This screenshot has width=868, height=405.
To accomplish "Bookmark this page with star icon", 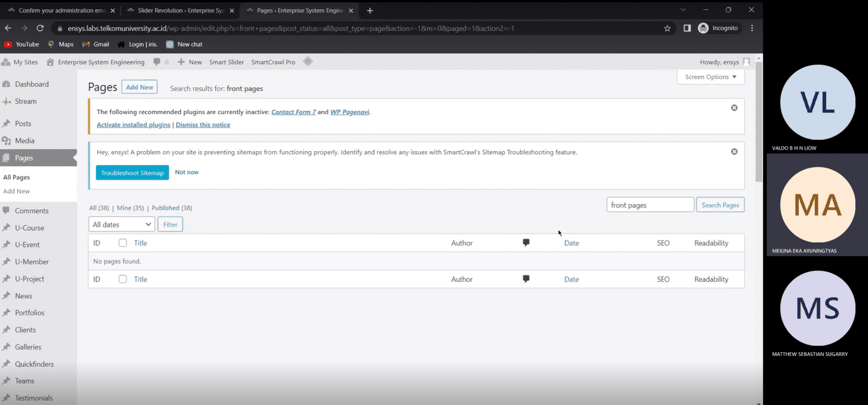I will [x=667, y=28].
